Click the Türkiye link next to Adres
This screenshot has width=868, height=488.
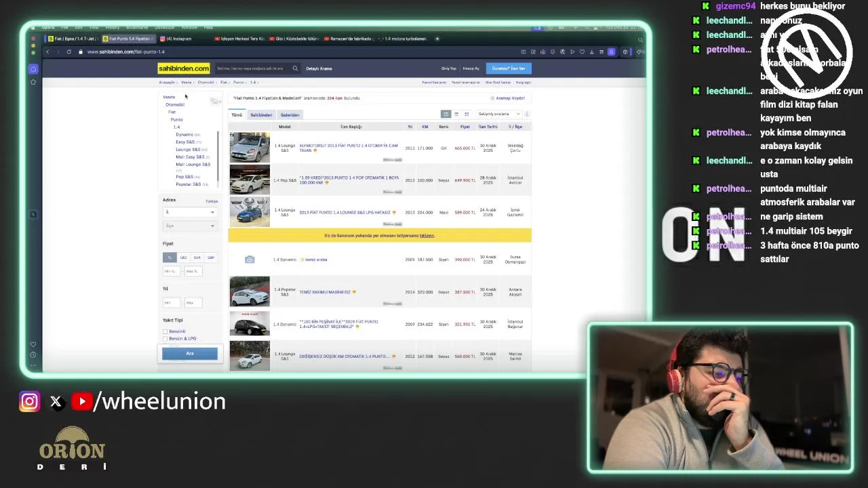(x=212, y=201)
